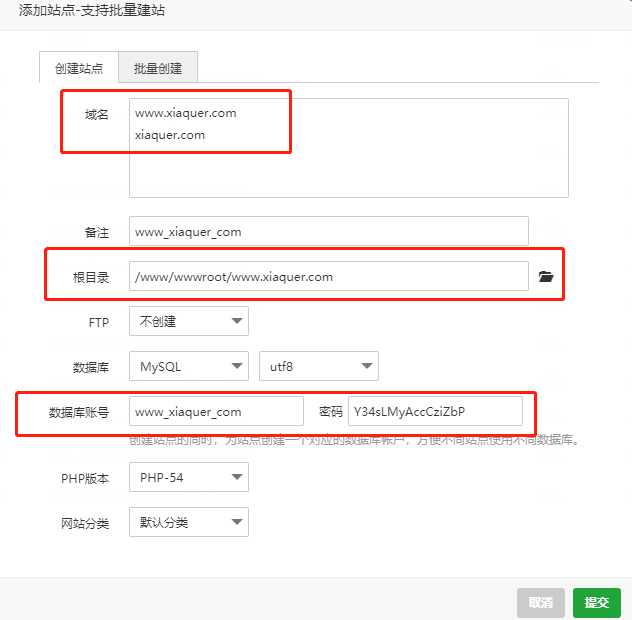Click the 根目录 path input
632x620 pixels.
point(328,276)
